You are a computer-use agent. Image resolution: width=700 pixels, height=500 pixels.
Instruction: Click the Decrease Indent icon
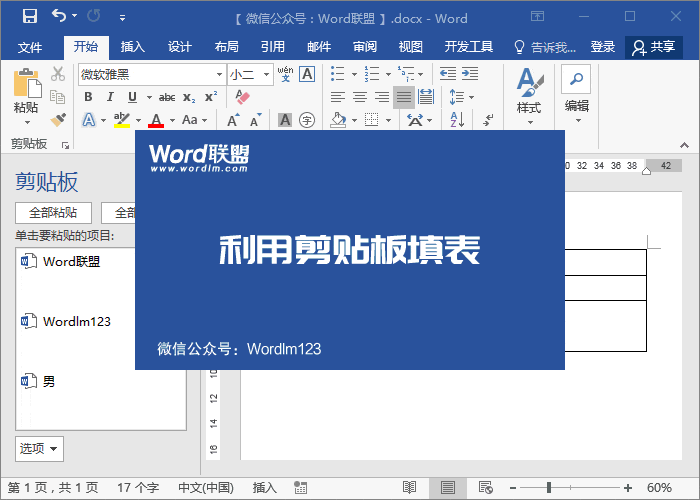pos(448,73)
